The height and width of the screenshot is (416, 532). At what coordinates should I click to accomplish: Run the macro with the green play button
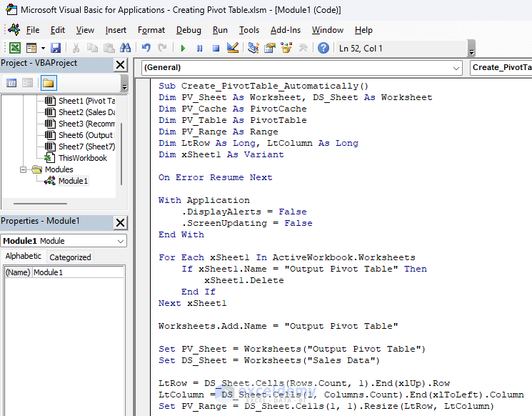tap(183, 48)
